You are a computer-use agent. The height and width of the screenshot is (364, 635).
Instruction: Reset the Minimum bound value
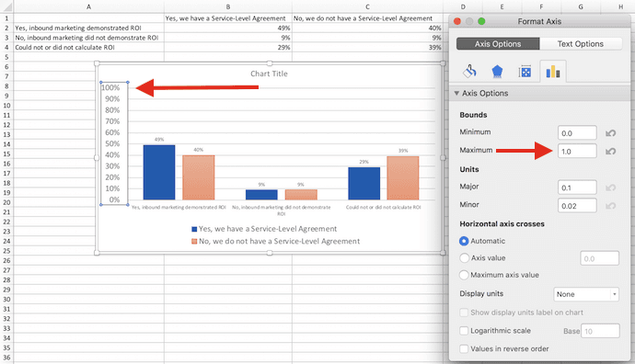(611, 133)
